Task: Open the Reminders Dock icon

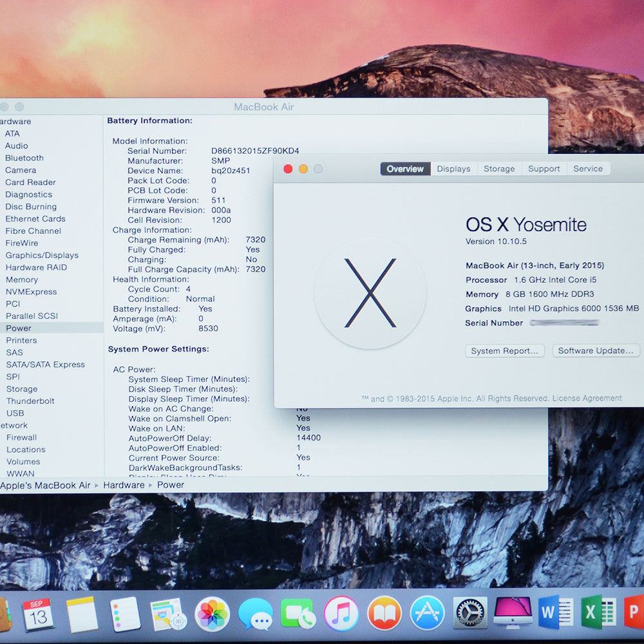Action: pos(125,615)
